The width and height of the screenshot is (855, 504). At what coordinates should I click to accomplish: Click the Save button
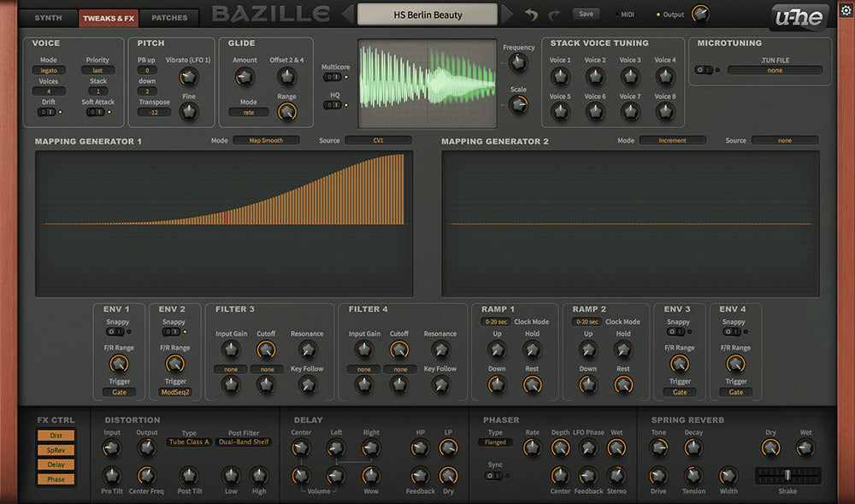click(x=586, y=15)
